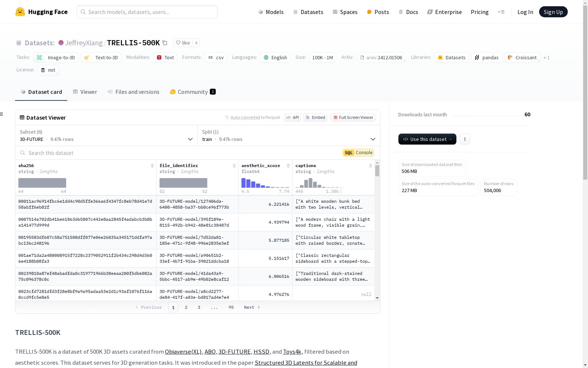Open Docs in the top navigation
Screen dimensions: 588x368
click(408, 12)
